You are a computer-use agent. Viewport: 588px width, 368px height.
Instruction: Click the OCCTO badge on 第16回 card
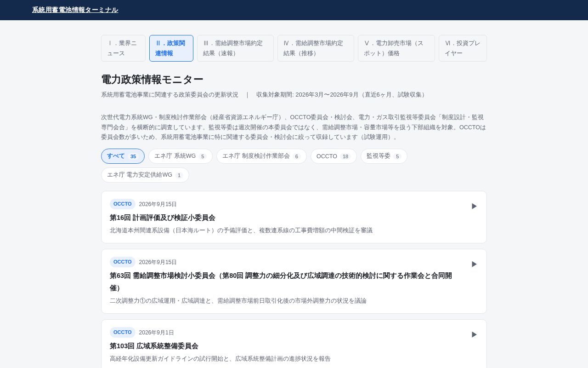pos(123,204)
